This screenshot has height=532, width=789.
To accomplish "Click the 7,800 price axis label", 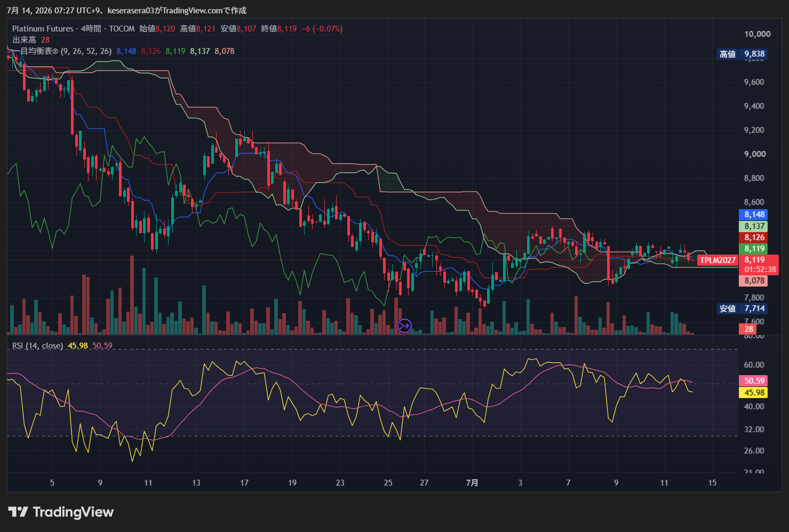I will click(755, 298).
